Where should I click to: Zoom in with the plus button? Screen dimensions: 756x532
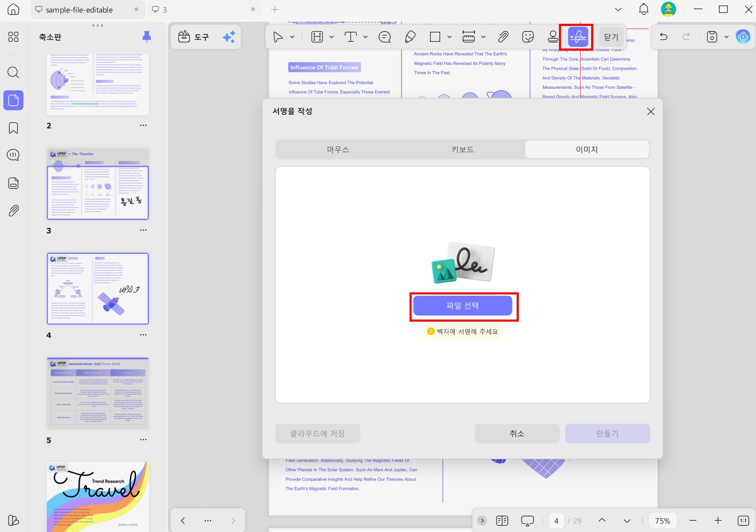point(718,521)
